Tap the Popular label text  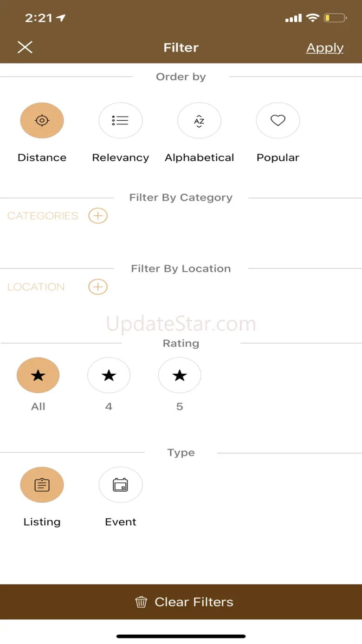coord(278,158)
